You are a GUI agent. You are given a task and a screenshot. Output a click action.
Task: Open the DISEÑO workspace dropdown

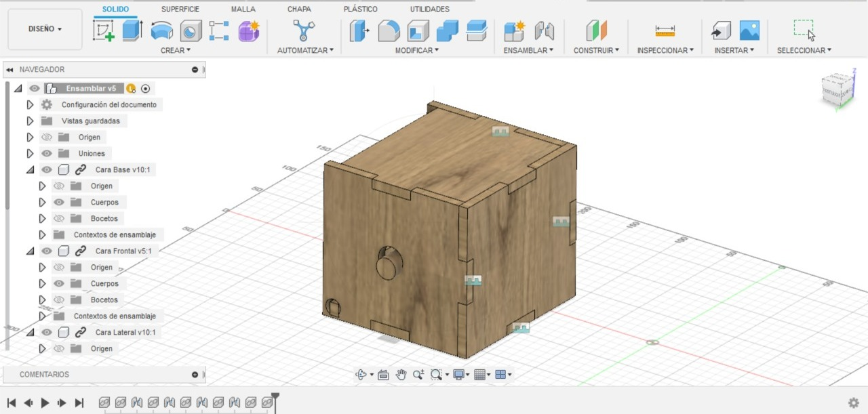coord(45,29)
